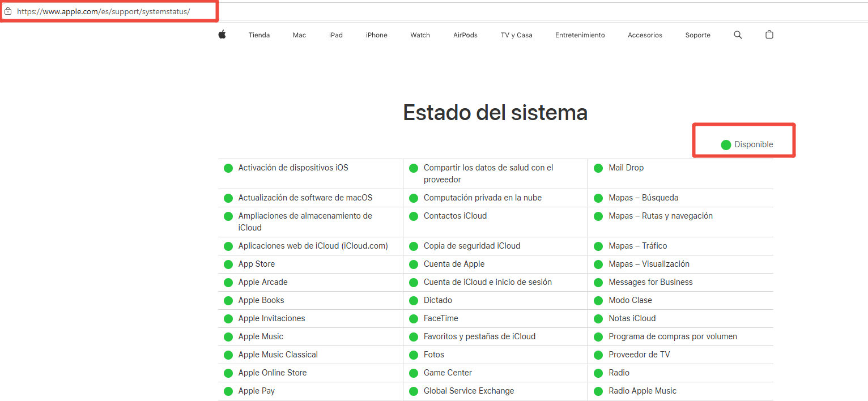Image resolution: width=868 pixels, height=401 pixels.
Task: Click green status dot beside Apple Books
Action: [228, 301]
